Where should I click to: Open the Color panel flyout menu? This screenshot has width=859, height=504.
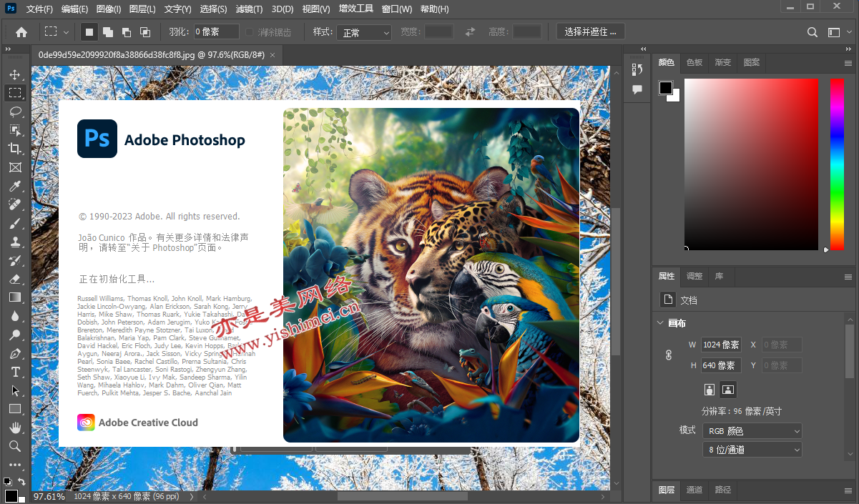coord(848,63)
